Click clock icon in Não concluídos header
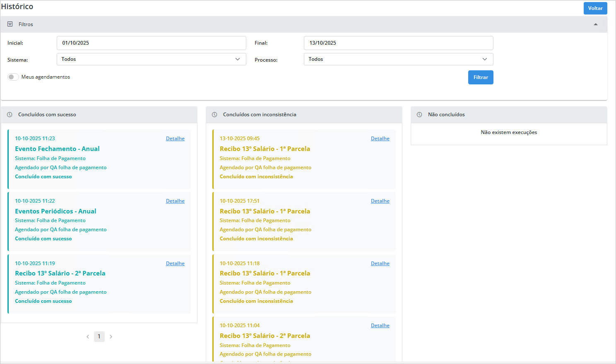 point(419,115)
